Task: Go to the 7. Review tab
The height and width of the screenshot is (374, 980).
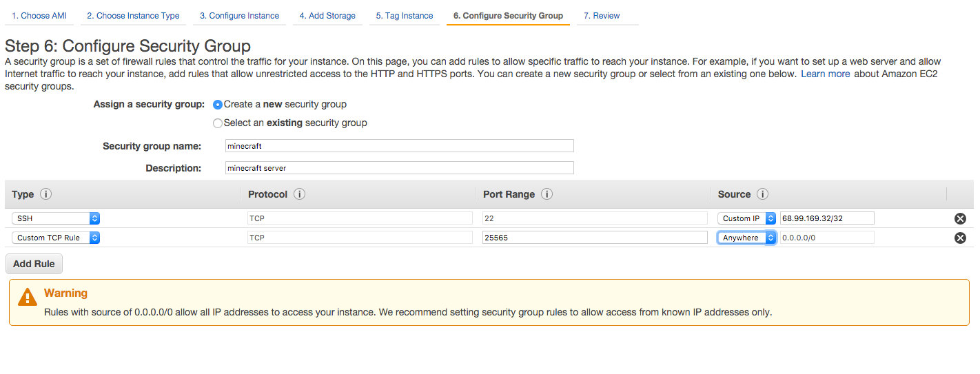Action: pyautogui.click(x=601, y=16)
